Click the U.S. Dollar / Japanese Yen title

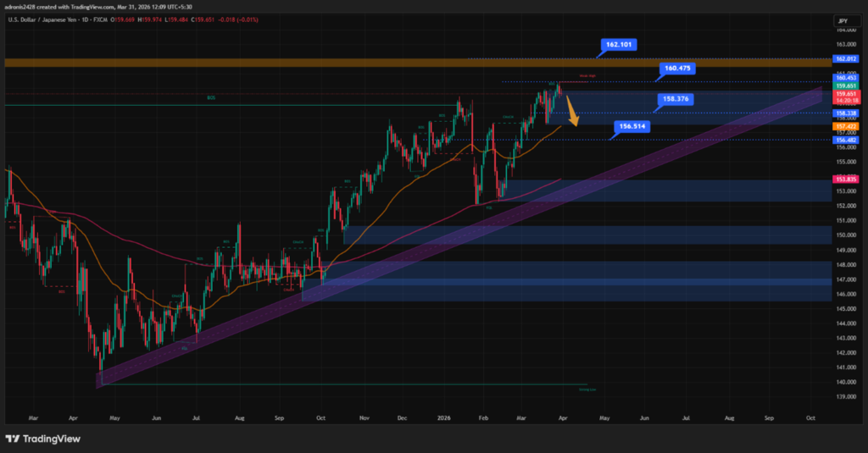[x=44, y=20]
